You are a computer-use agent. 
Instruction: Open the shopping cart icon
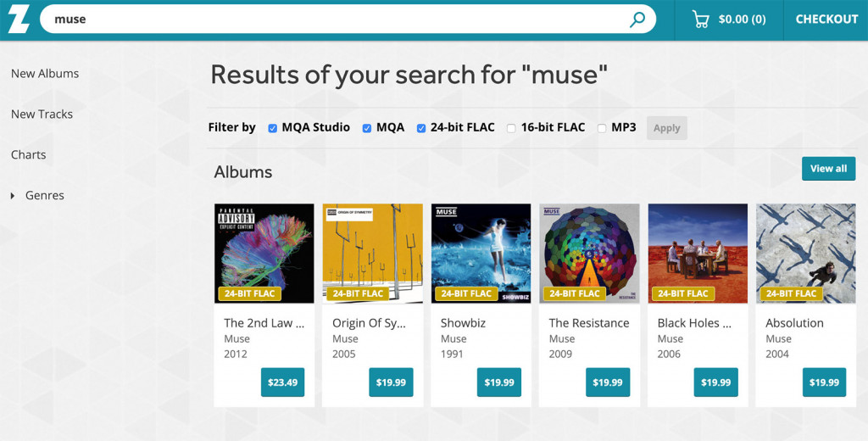point(700,20)
